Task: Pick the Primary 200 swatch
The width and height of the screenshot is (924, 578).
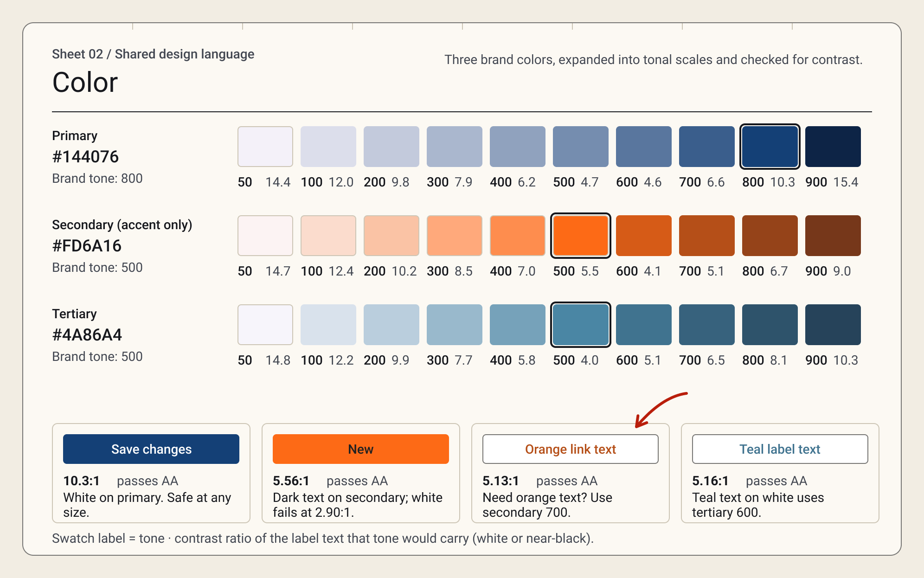Action: click(391, 147)
